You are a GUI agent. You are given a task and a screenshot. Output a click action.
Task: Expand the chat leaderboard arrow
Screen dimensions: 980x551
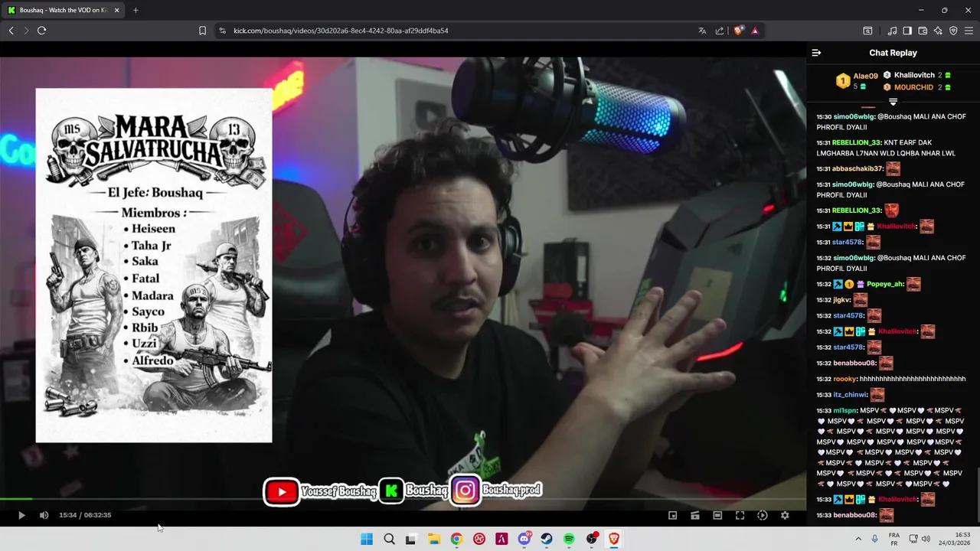click(x=893, y=102)
